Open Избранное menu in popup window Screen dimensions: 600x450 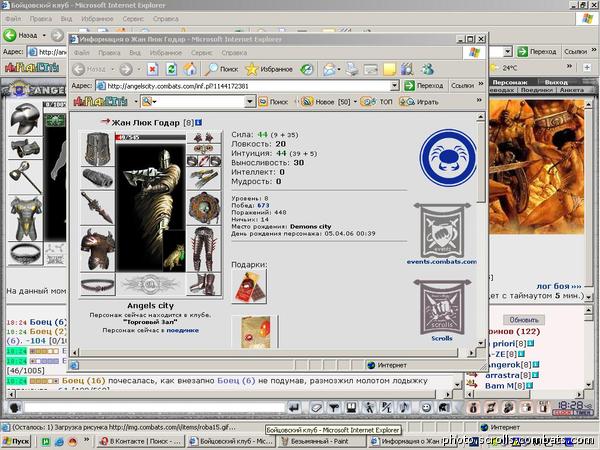(x=166, y=53)
